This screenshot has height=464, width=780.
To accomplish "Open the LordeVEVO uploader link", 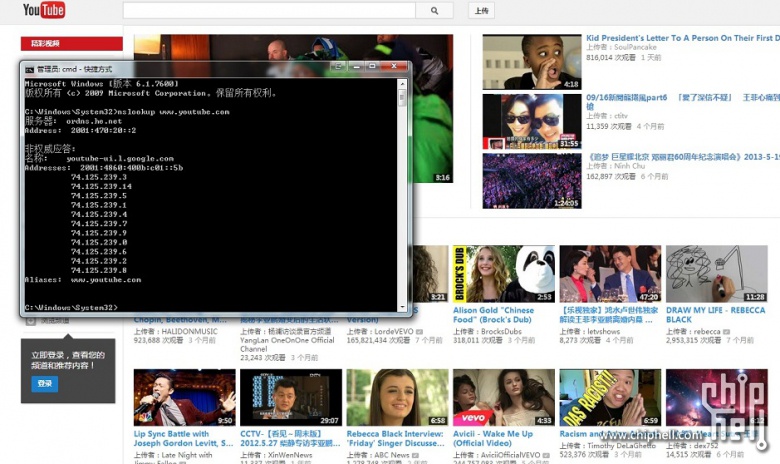I will [394, 331].
